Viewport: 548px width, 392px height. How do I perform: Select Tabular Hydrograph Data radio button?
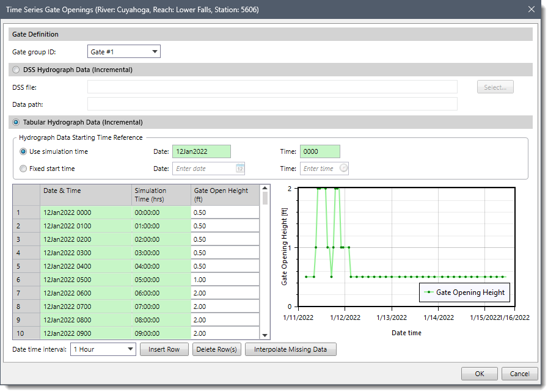point(16,122)
